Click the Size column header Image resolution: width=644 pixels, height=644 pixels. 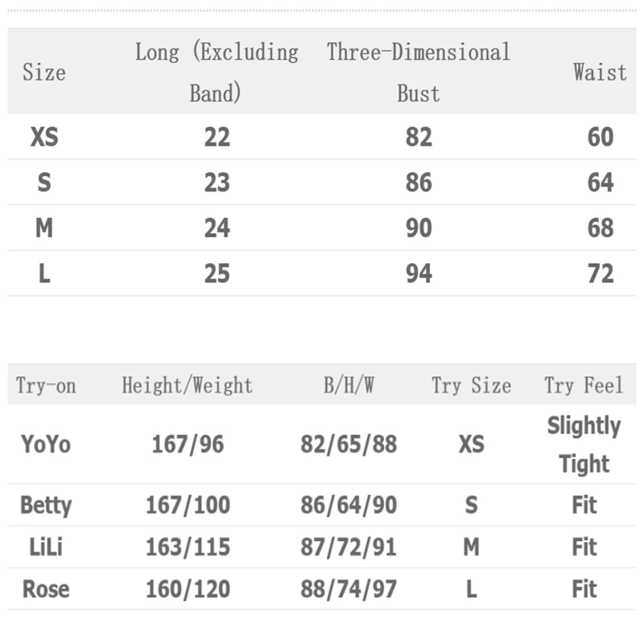click(44, 72)
